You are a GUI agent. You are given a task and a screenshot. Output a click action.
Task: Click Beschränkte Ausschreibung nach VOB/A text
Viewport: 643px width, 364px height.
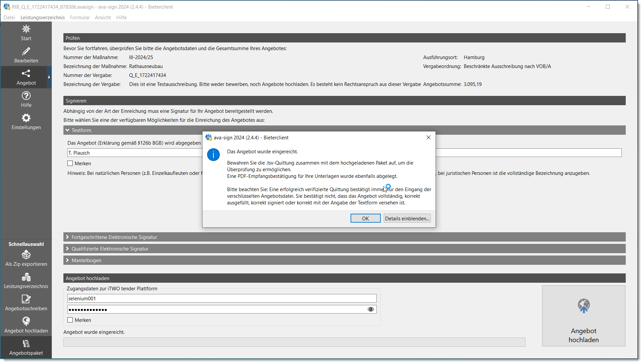507,66
